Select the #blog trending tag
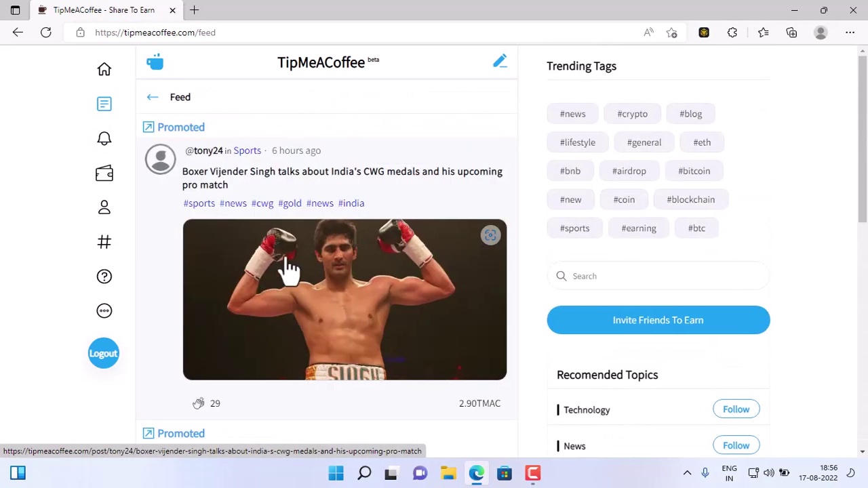Viewport: 868px width, 488px height. tap(691, 114)
